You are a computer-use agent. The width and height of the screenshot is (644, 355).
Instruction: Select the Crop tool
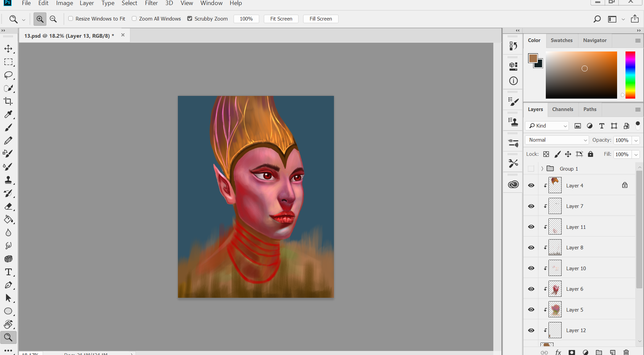click(8, 101)
